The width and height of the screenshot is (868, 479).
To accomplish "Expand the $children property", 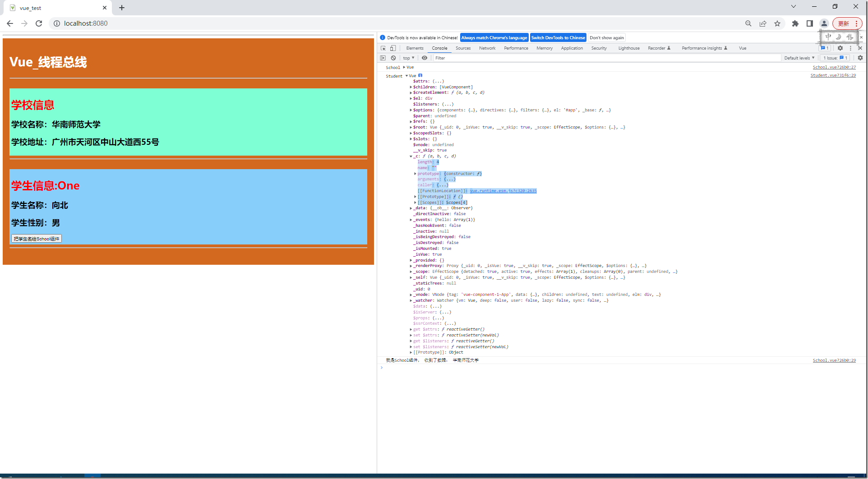I will (x=411, y=87).
